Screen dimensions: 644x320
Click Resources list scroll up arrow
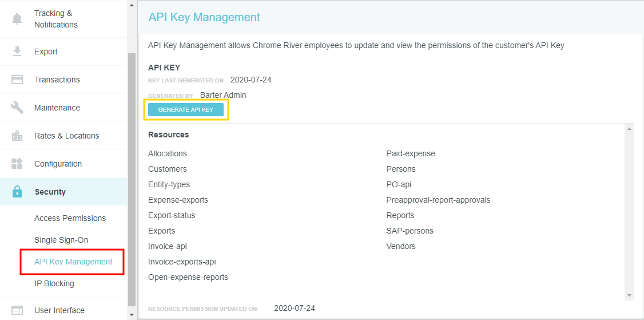[630, 128]
